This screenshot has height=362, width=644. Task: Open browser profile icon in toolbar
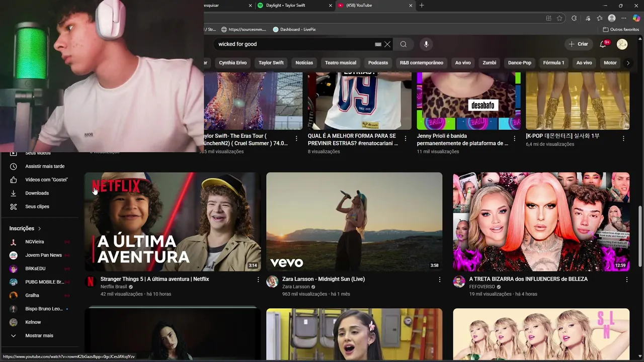tap(612, 18)
